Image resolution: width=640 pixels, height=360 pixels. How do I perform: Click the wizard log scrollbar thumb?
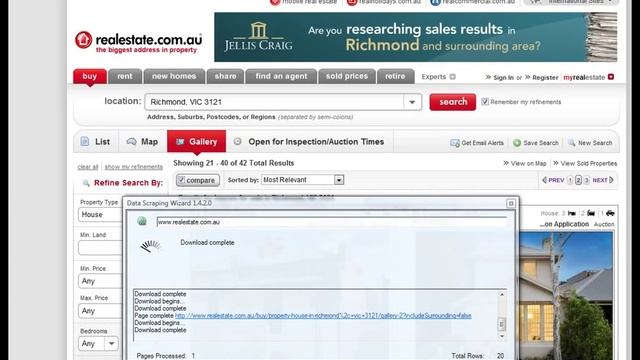click(502, 324)
